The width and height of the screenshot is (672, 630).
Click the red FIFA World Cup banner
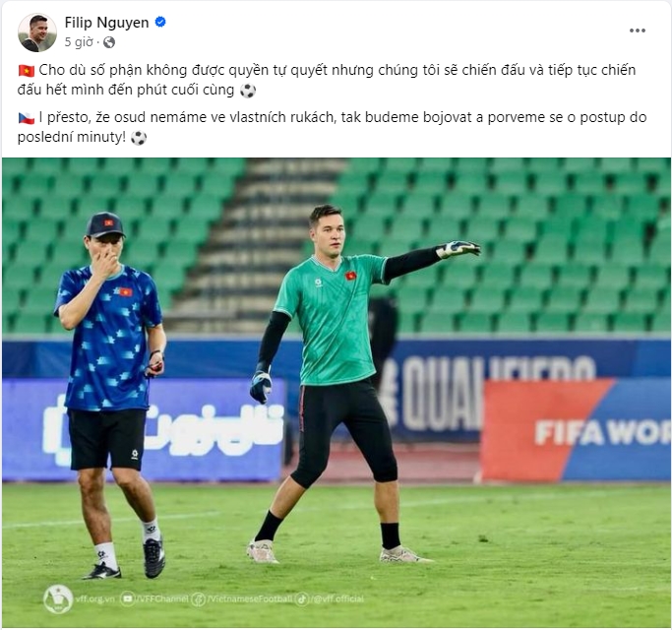coord(576,430)
